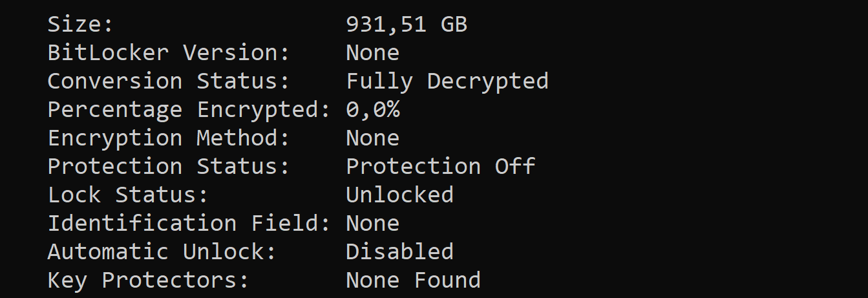Click the "Fully Decrypted" status text

447,81
